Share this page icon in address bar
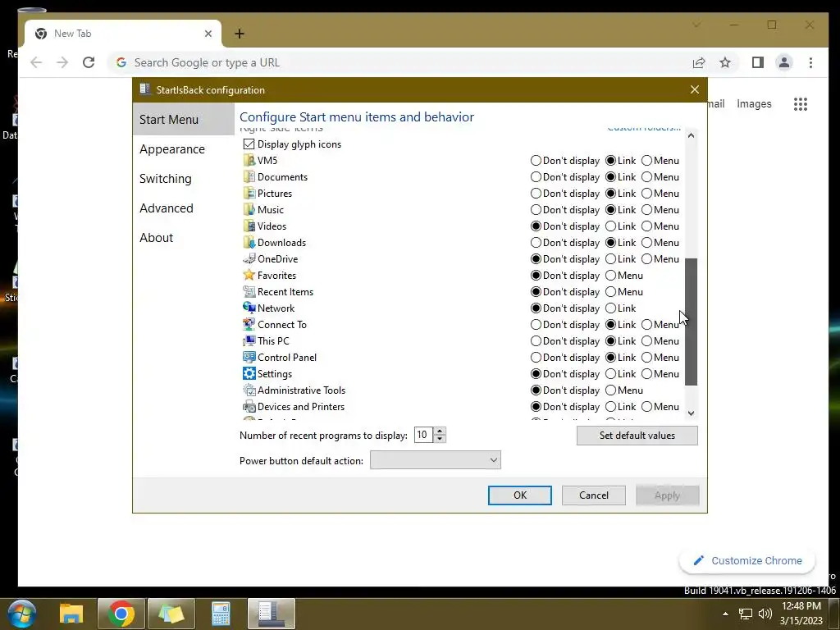 699,62
